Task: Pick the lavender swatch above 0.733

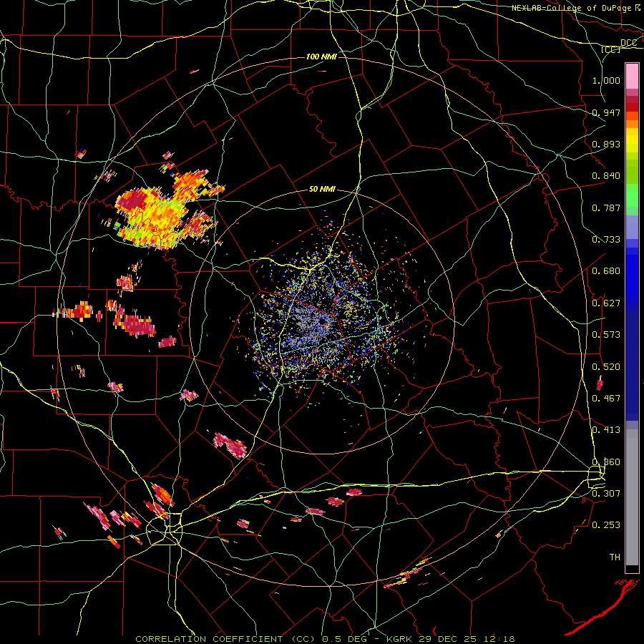Action: pyautogui.click(x=632, y=227)
